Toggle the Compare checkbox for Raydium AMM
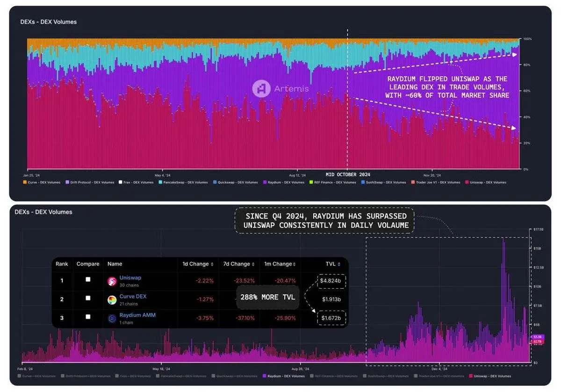Viewport: 561px width, 392px height. pos(88,317)
